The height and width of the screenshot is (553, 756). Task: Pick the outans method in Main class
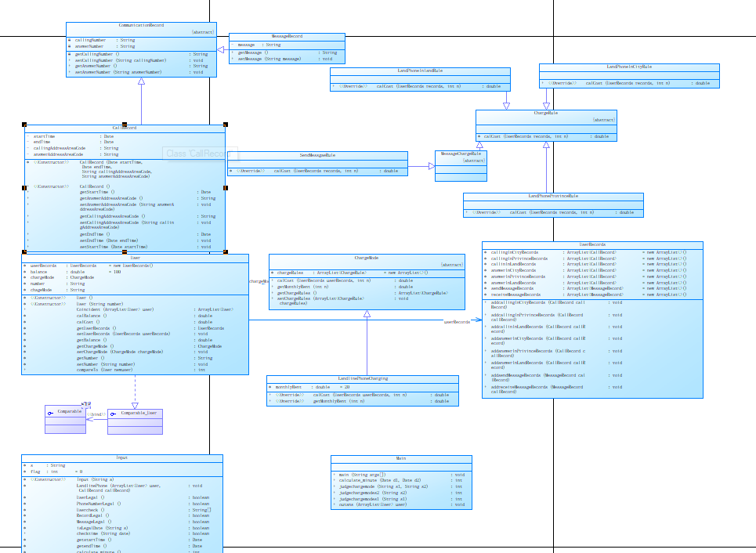[400, 504]
